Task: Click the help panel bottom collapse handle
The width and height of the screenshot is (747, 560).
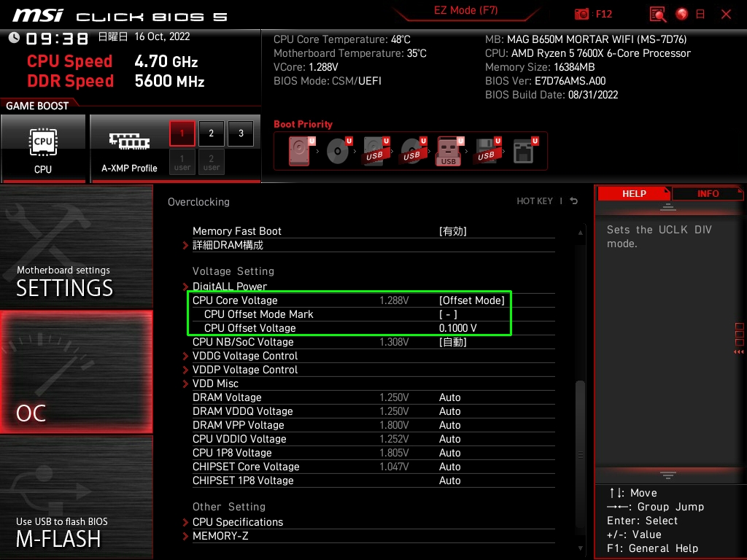Action: [x=668, y=475]
